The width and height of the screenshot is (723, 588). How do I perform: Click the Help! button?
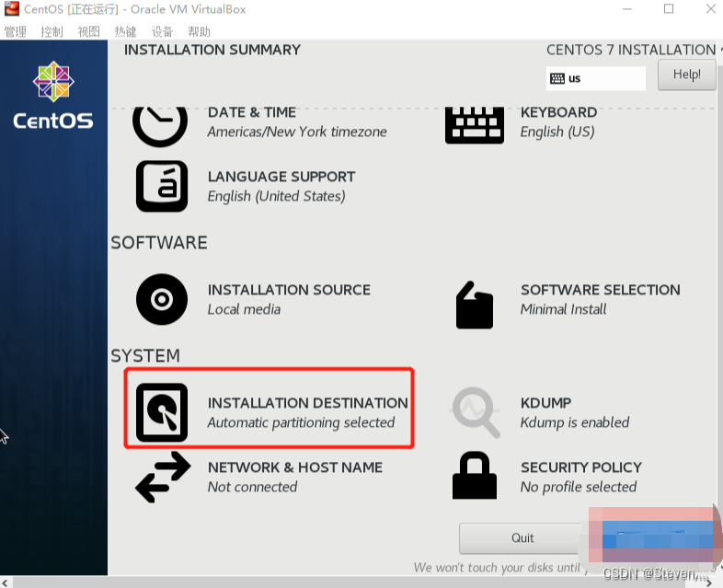(686, 75)
